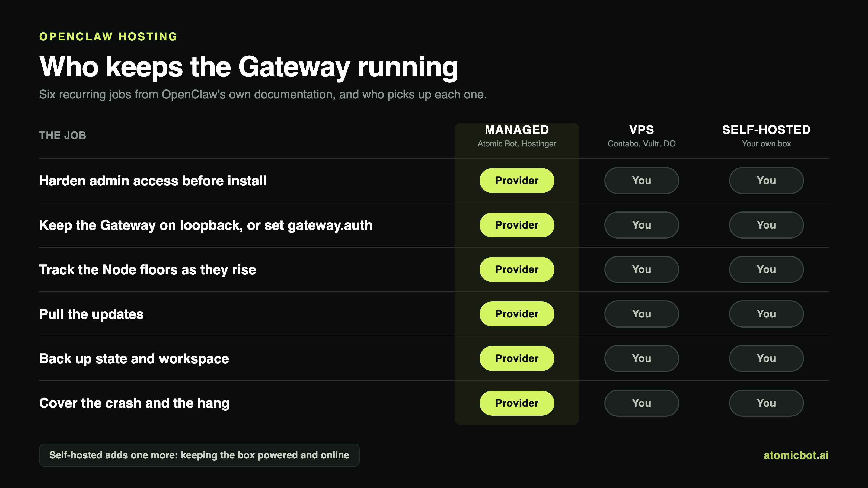868x488 pixels.
Task: Click VPS You pill in Pull the updates row
Action: (x=642, y=314)
